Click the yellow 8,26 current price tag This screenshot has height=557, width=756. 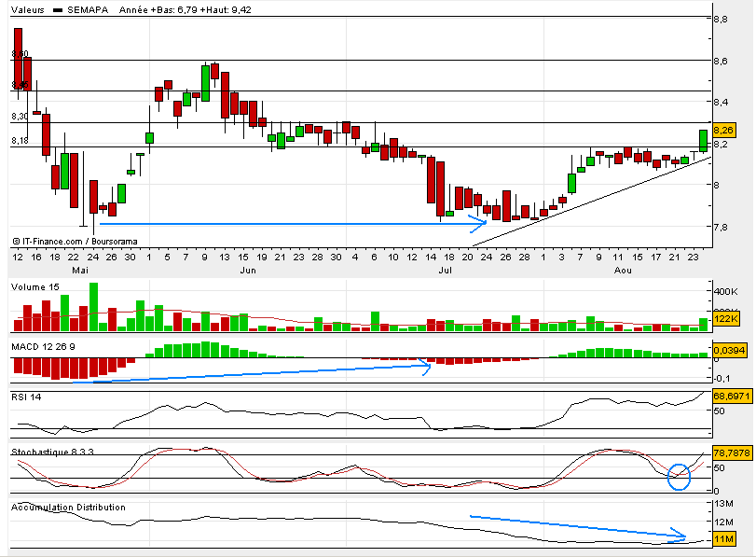coord(723,130)
